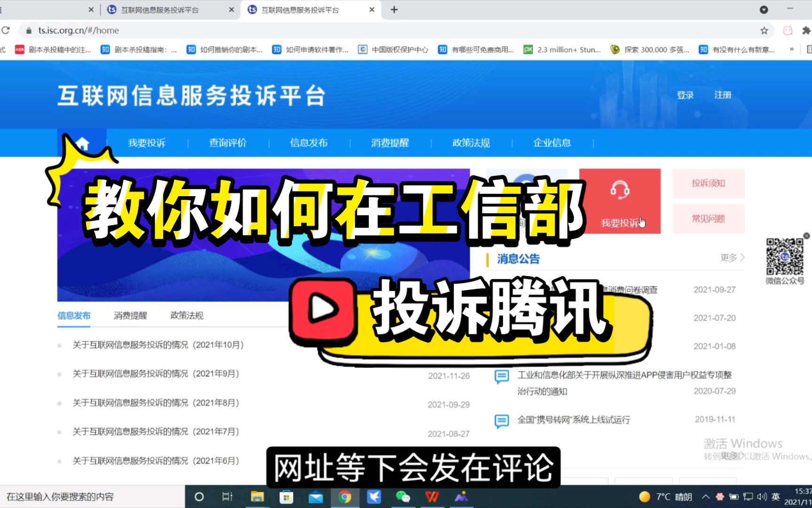The width and height of the screenshot is (812, 508).
Task: Open 关于互联网信息服务投诉的情况 (2021年8月)
Action: click(x=156, y=403)
